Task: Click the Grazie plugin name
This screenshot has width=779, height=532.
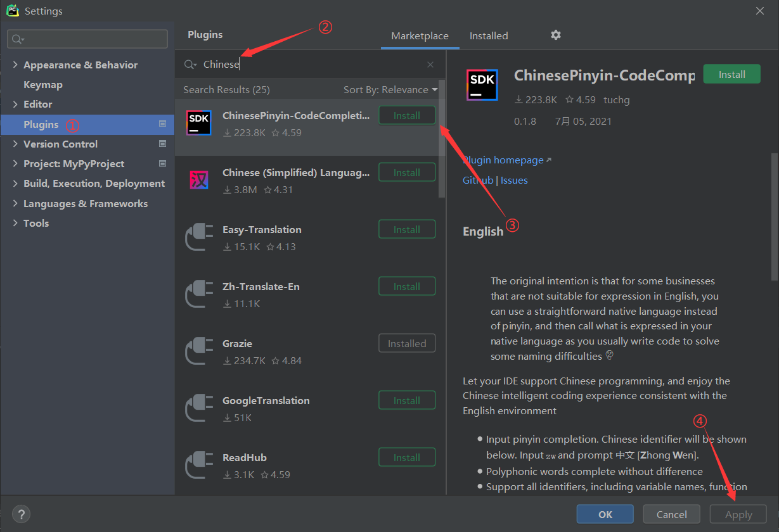Action: 238,343
